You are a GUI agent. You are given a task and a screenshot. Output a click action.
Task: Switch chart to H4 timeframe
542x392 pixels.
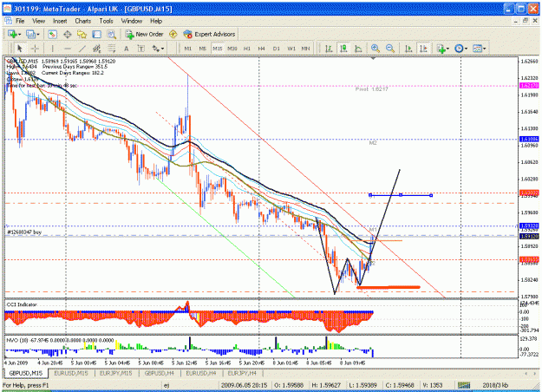coord(261,49)
